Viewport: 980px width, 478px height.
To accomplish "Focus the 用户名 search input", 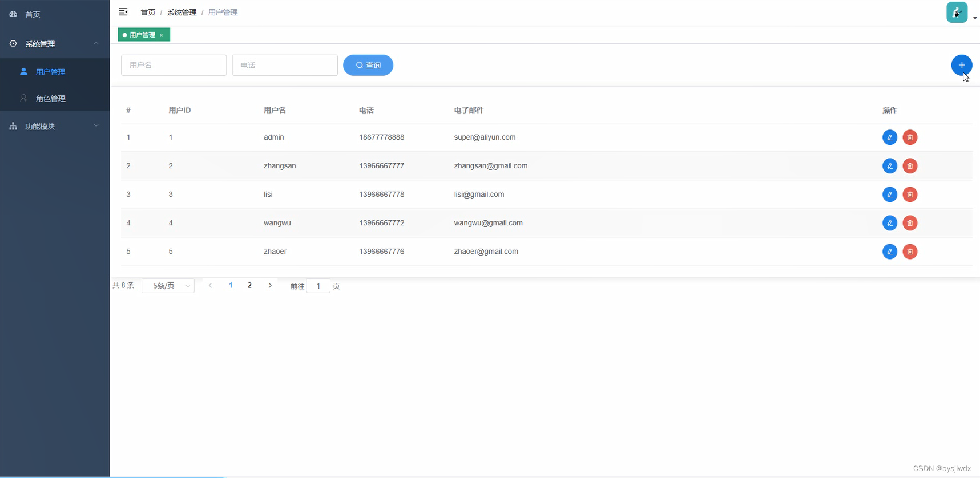I will 174,65.
